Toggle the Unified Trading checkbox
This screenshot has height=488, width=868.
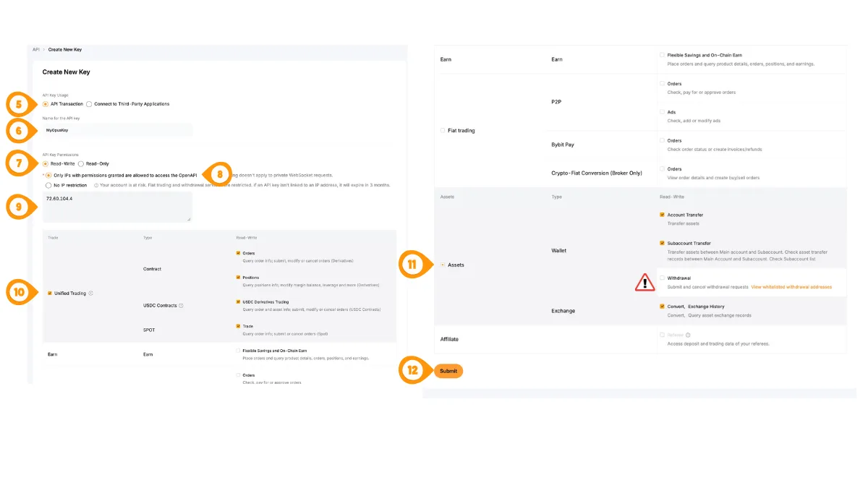(x=49, y=294)
